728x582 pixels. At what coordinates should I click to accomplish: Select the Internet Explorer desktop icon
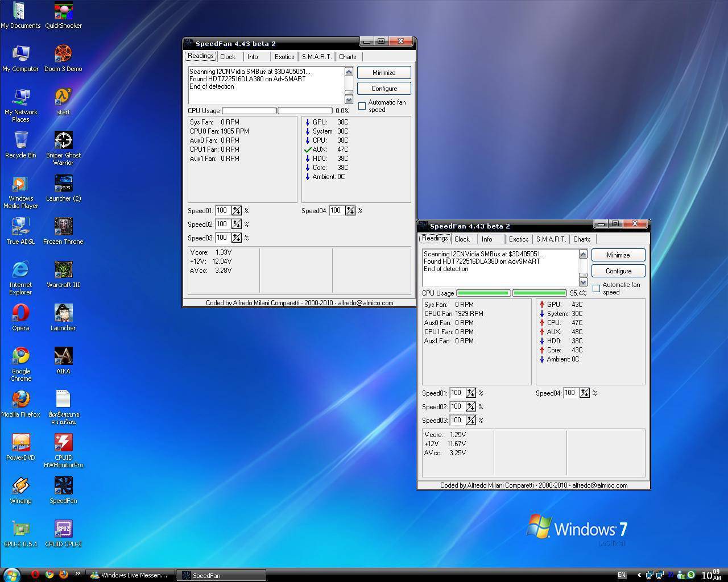click(x=20, y=277)
